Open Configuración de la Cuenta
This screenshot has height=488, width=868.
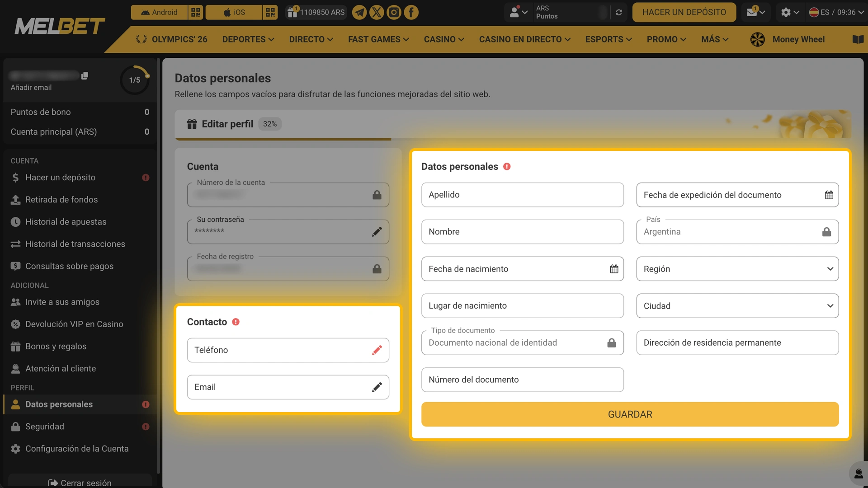point(80,449)
